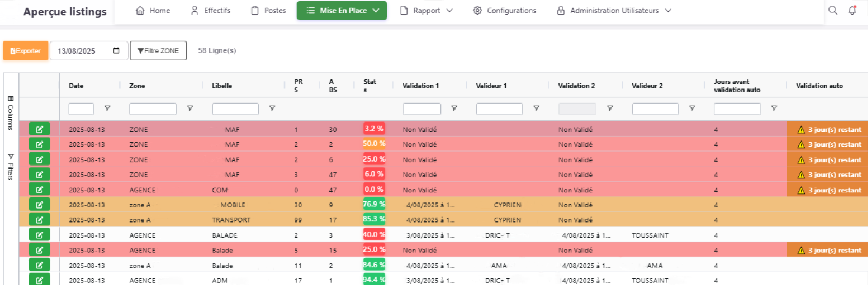Click the Date column filter icon
Image resolution: width=868 pixels, height=285 pixels.
(x=108, y=109)
